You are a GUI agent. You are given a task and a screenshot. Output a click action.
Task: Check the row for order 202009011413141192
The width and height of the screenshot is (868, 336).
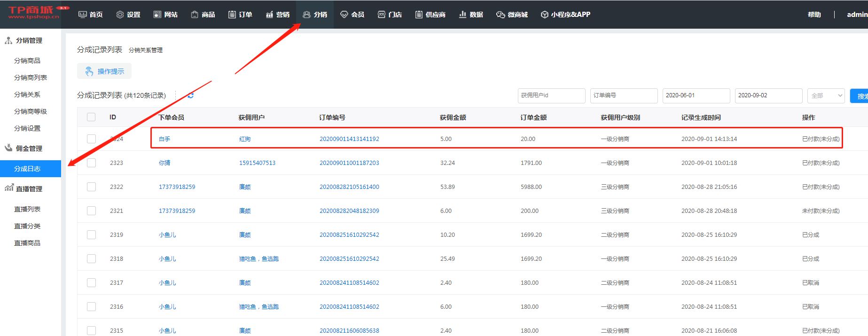[91, 139]
